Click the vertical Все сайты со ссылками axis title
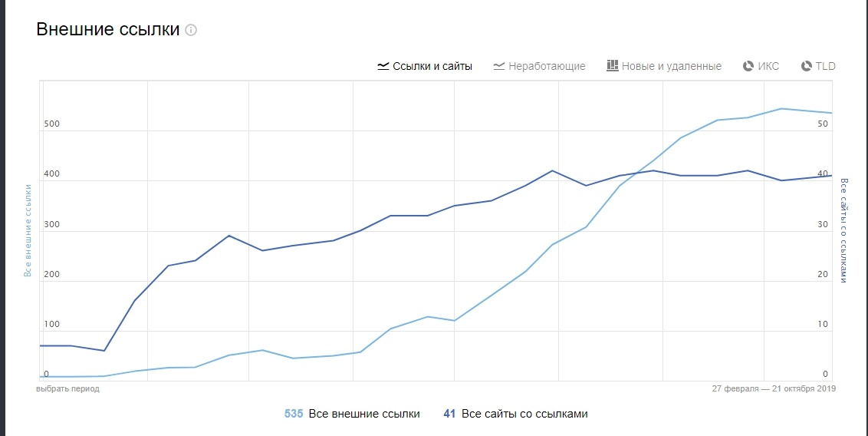This screenshot has height=436, width=868. point(844,230)
